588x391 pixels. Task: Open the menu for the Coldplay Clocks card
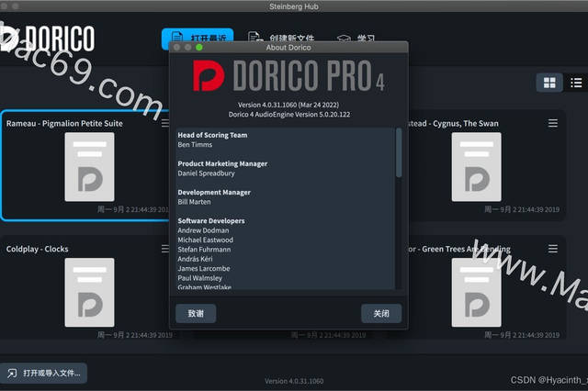click(165, 249)
